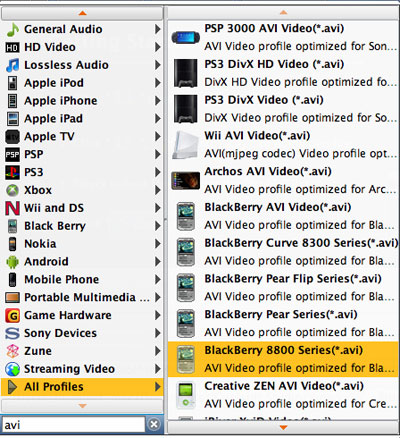
Task: Click the Sony Devices S icon
Action: click(12, 333)
